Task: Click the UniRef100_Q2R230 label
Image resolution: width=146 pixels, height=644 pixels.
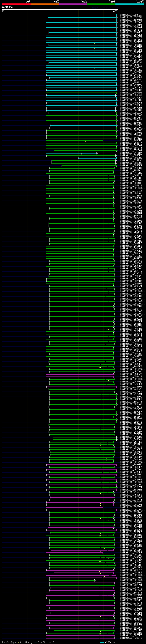Action: [131, 161]
